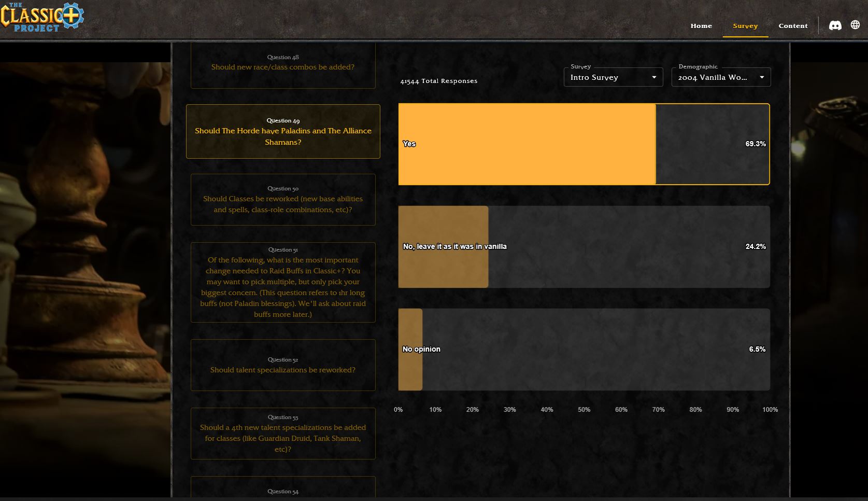Click the Yes result bar
Screen dimensions: 868x501
click(584, 144)
